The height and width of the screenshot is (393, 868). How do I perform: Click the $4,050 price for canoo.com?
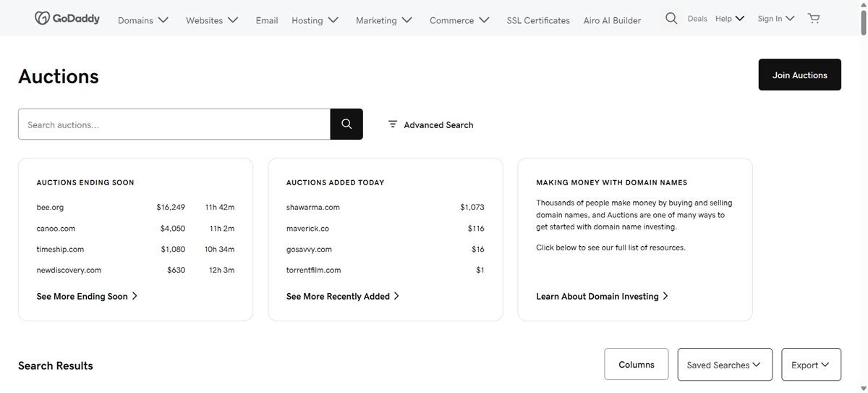[x=173, y=228]
